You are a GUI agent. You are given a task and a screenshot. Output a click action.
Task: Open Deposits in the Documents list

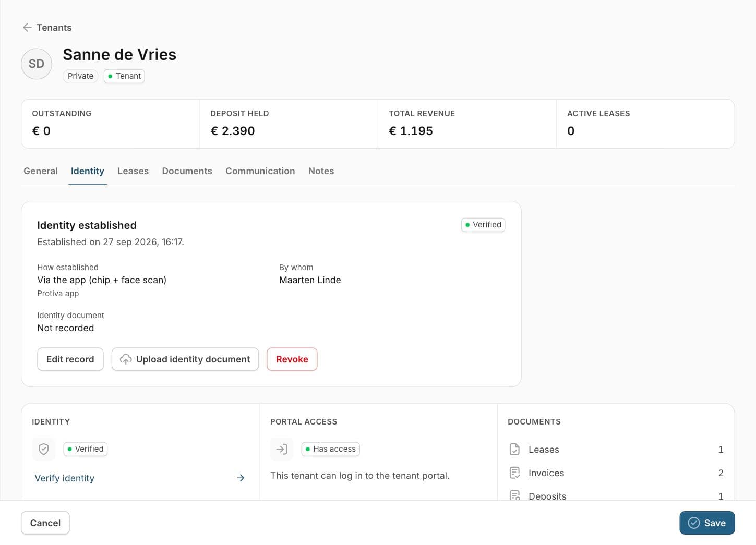(x=616, y=495)
